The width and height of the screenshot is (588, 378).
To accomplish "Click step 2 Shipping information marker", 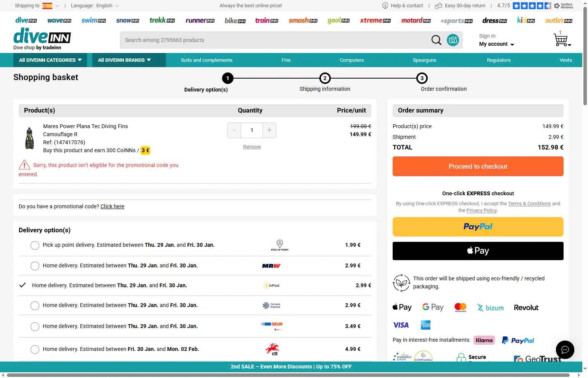I will coord(325,78).
